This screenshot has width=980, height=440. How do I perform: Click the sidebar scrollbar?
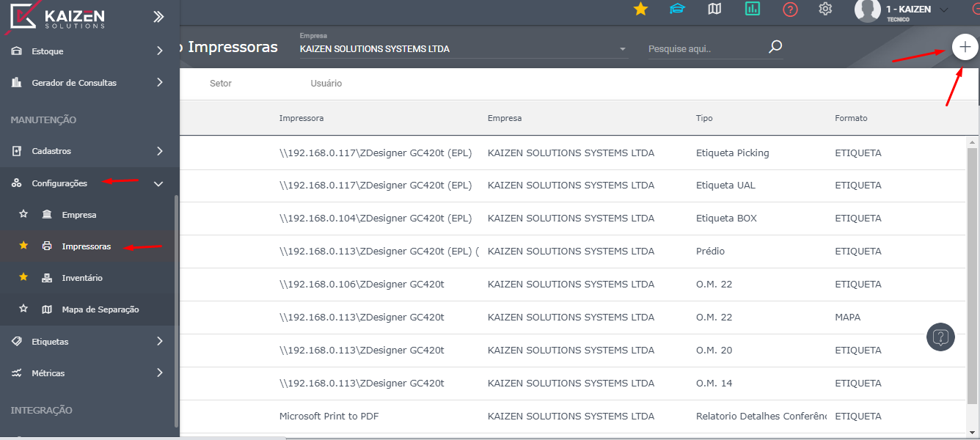(176, 312)
